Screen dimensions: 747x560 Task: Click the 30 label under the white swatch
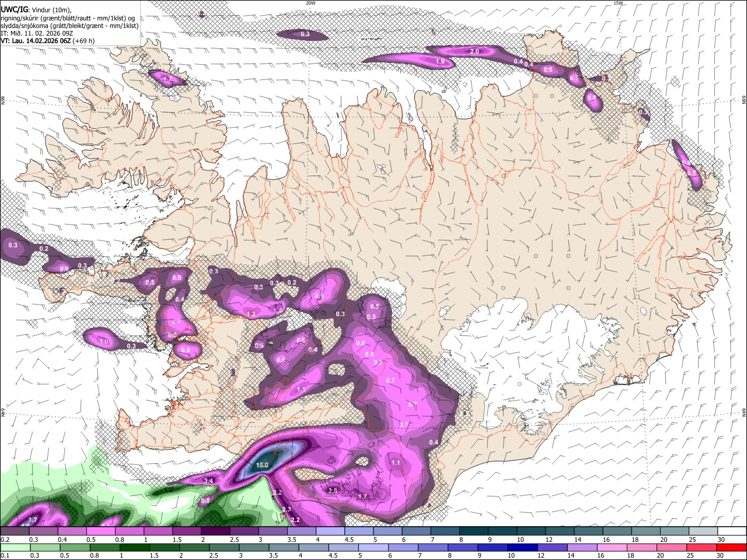coord(721,540)
